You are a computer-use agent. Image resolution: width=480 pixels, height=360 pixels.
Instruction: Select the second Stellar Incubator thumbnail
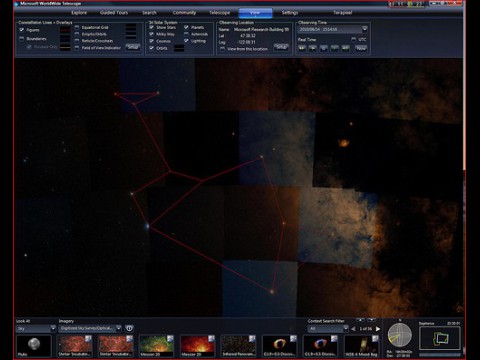pyautogui.click(x=116, y=346)
